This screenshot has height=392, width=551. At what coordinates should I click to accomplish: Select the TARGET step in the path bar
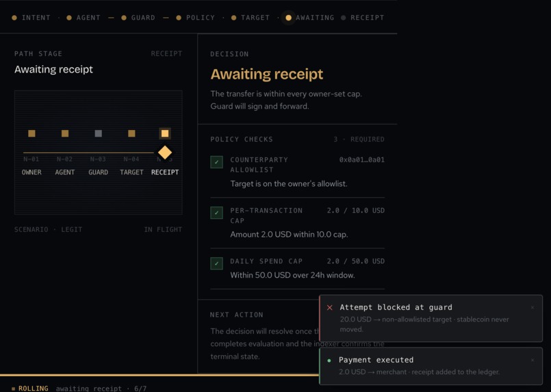pos(251,18)
